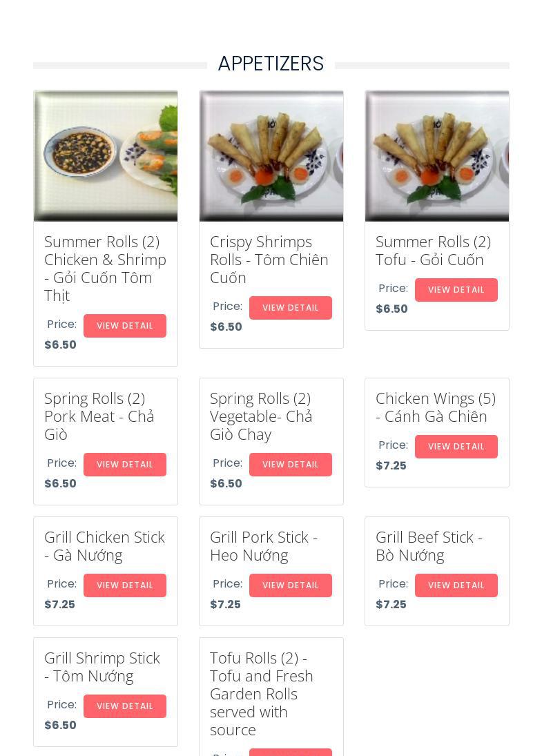This screenshot has width=542, height=756.
Task: Open View Detail for Chicken Wings (5)
Action: (456, 447)
